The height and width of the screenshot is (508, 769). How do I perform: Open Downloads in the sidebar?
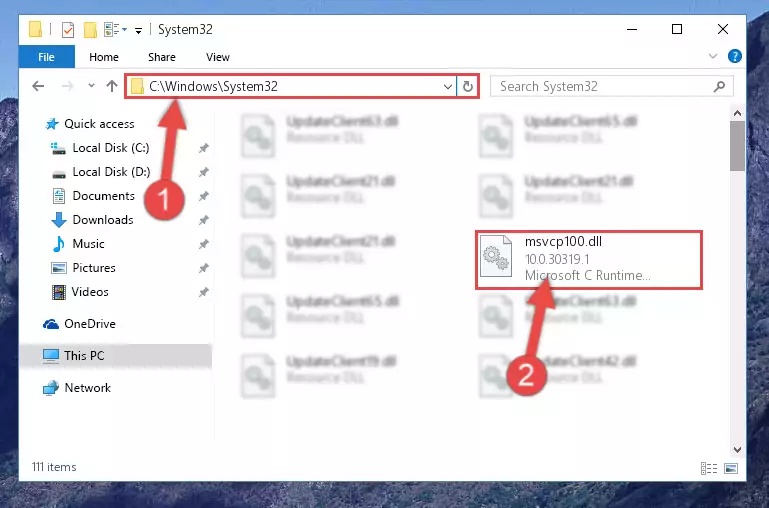(103, 220)
